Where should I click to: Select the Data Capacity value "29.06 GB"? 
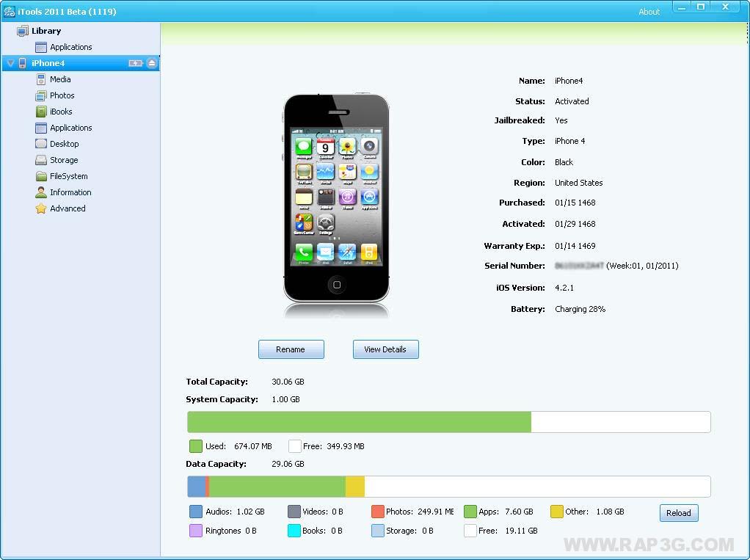click(x=288, y=464)
